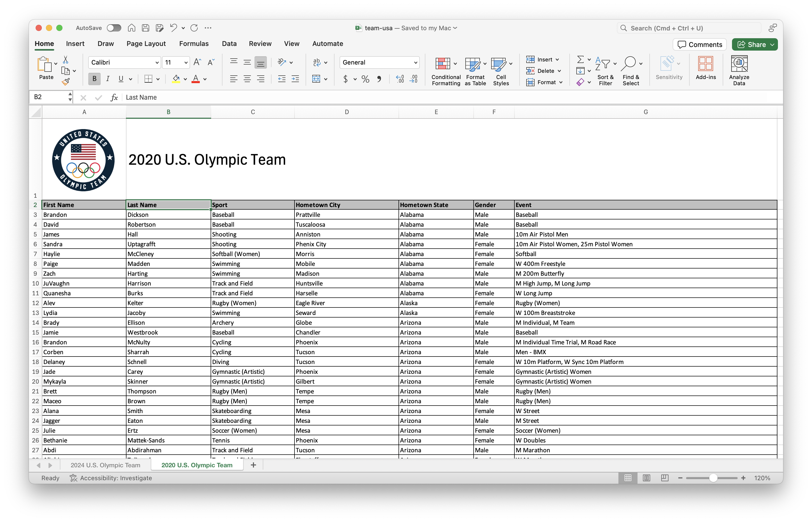Click the Comments button
This screenshot has width=812, height=522.
(699, 44)
